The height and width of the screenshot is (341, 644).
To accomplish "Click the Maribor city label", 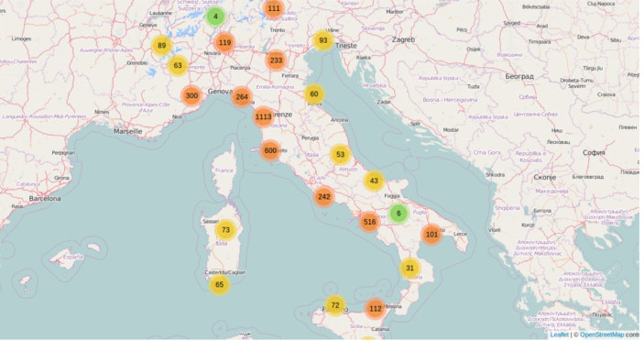I will (395, 12).
